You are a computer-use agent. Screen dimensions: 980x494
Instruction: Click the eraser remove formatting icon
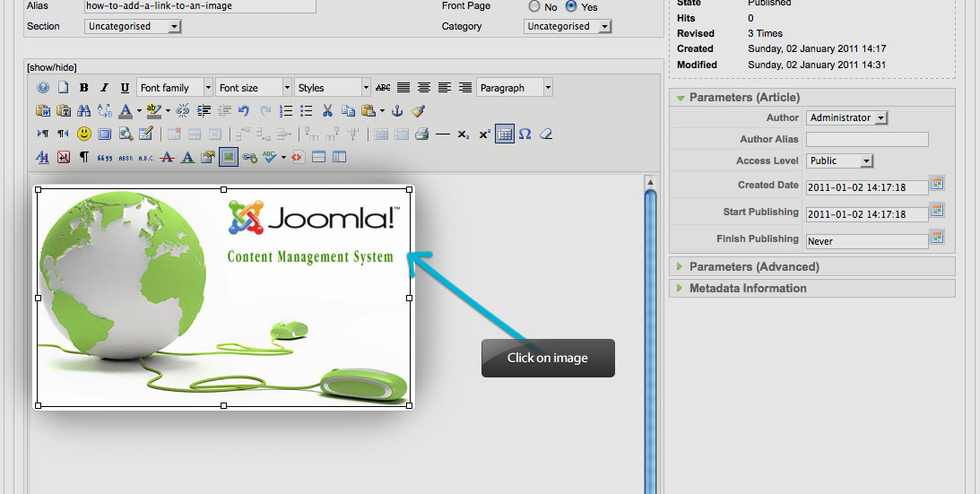(546, 134)
